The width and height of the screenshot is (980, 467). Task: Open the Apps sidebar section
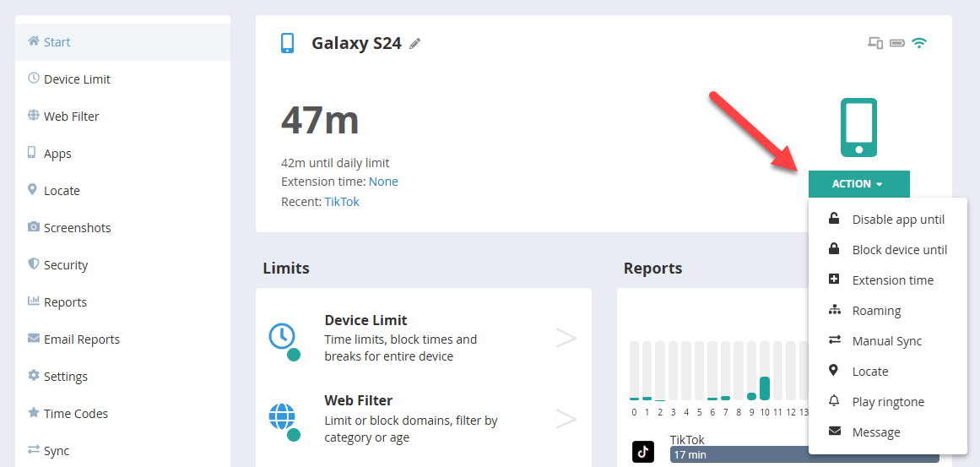pyautogui.click(x=122, y=153)
